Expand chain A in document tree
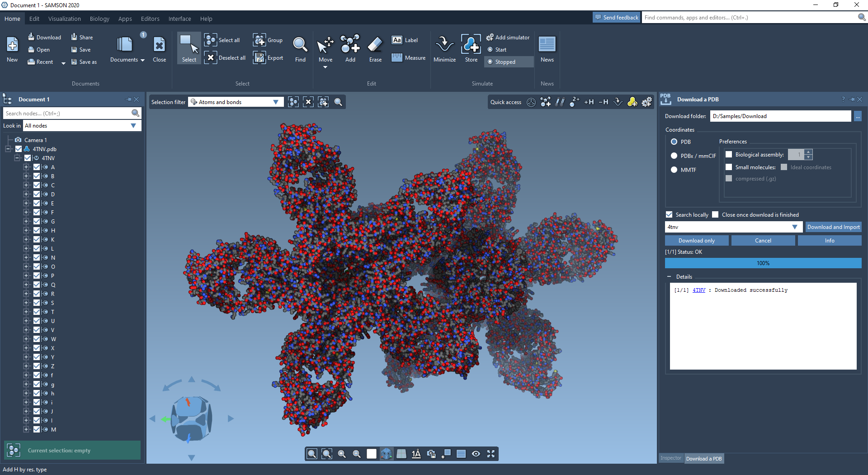This screenshot has width=868, height=475. 26,167
